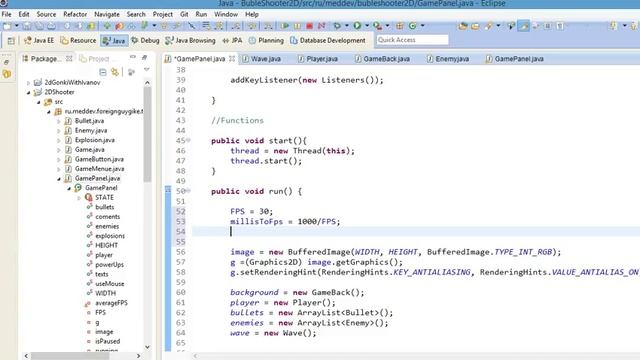Open the Git menu
The width and height of the screenshot is (640, 360).
coord(184,14)
